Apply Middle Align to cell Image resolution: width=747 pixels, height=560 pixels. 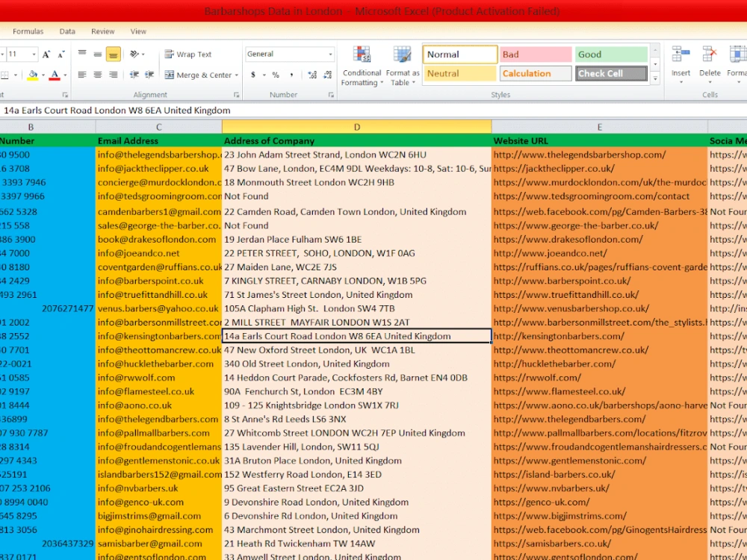(98, 54)
